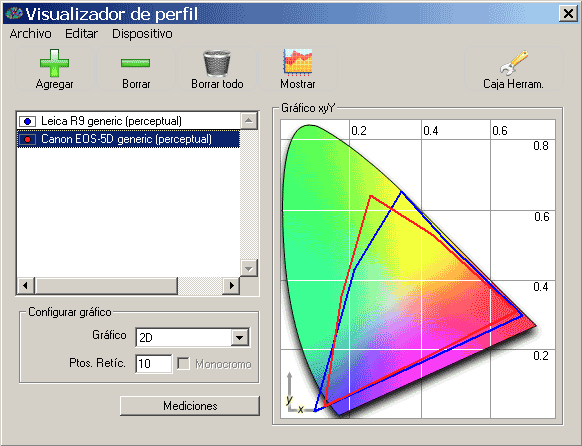The image size is (582, 446).
Task: Click the red Canon EOS-5D color indicator
Action: pos(27,140)
